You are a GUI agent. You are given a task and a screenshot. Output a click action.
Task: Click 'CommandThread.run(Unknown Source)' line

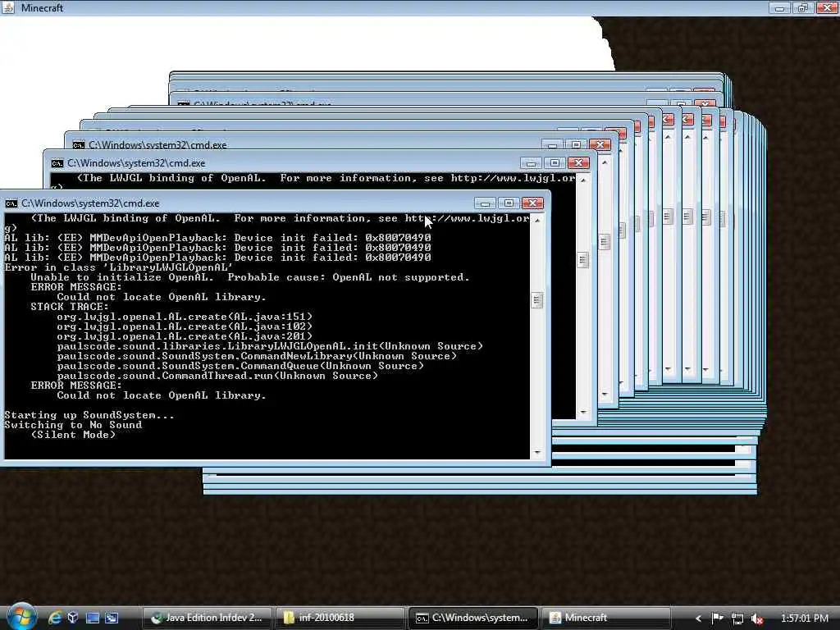point(217,376)
